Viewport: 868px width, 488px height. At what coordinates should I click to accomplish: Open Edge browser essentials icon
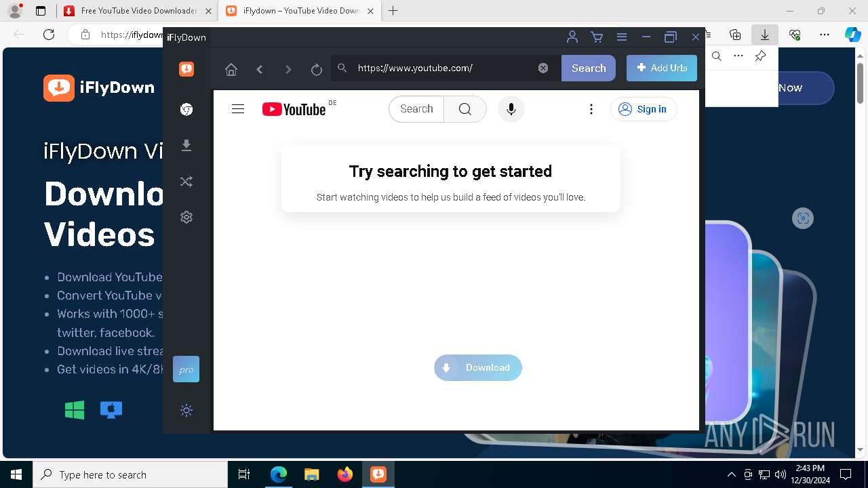pyautogui.click(x=795, y=35)
